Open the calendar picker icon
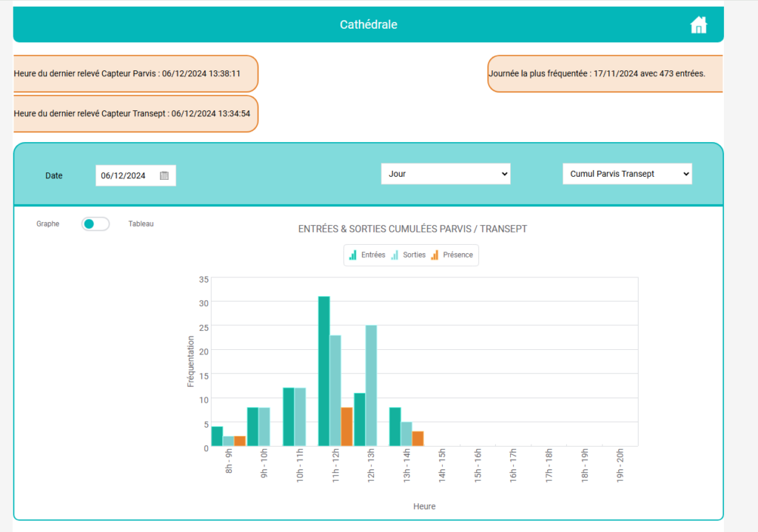758x532 pixels. [x=164, y=175]
